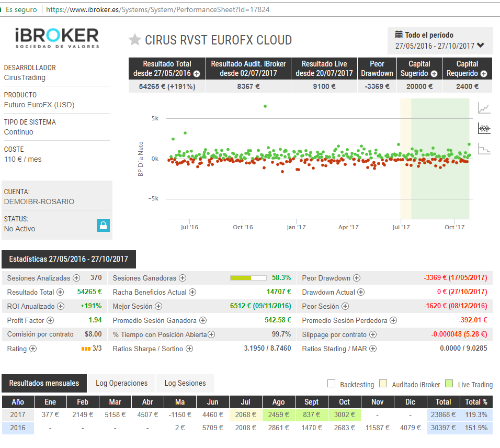Show the drawdown step chart view
Image resolution: width=500 pixels, height=448 pixels.
coord(484,149)
